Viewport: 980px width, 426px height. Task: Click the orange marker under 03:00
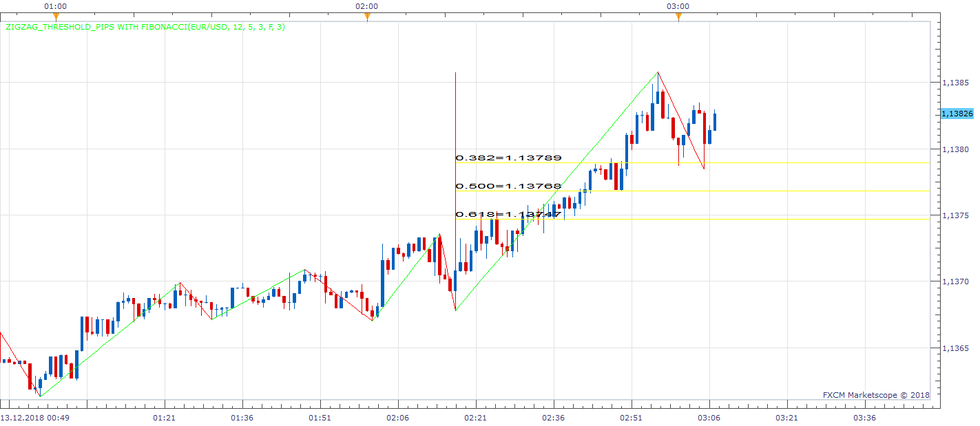point(678,16)
